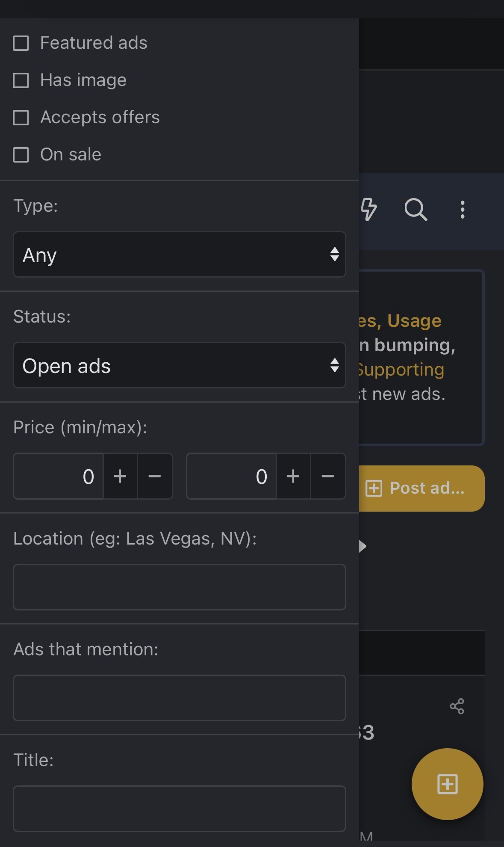Click the Post ad... button
Viewport: 504px width, 847px height.
(421, 488)
